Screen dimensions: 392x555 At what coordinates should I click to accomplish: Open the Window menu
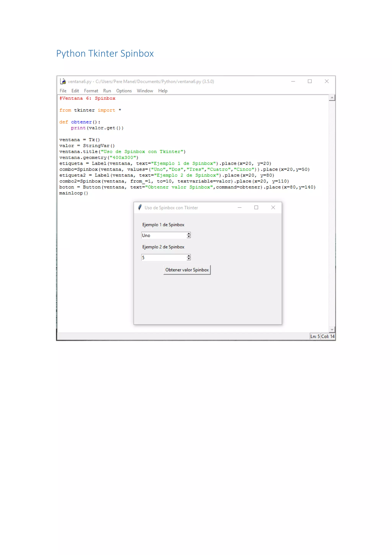[145, 91]
